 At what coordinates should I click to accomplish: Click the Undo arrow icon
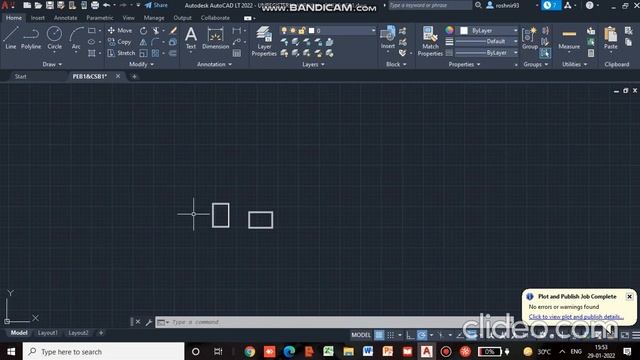[107, 5]
